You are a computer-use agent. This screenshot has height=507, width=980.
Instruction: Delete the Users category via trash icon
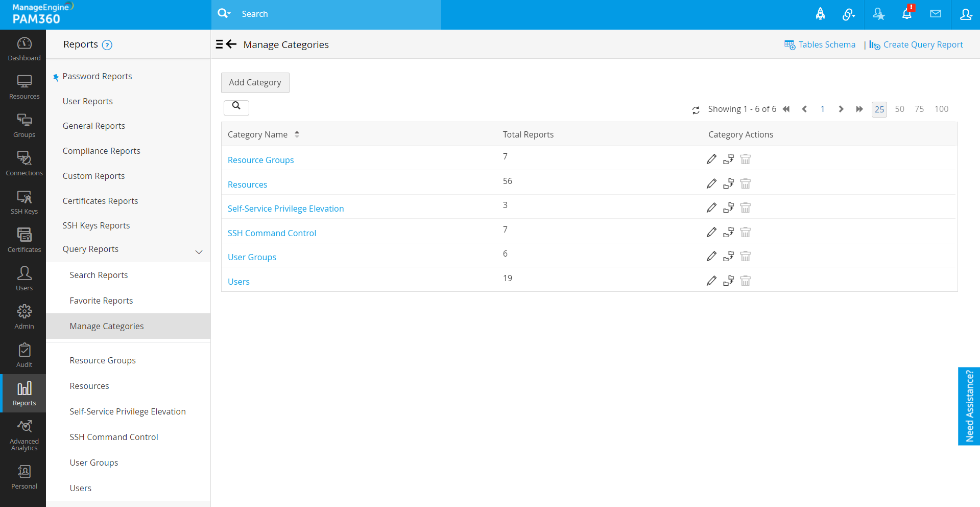(x=745, y=281)
